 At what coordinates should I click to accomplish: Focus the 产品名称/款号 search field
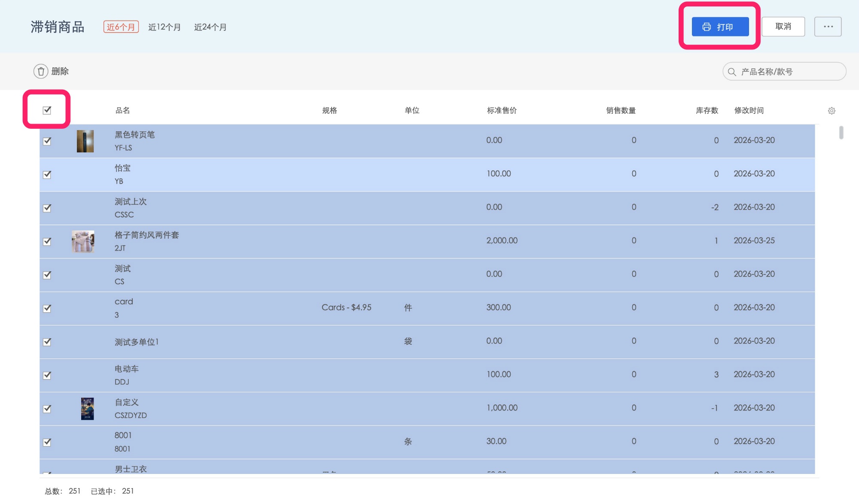coord(784,72)
